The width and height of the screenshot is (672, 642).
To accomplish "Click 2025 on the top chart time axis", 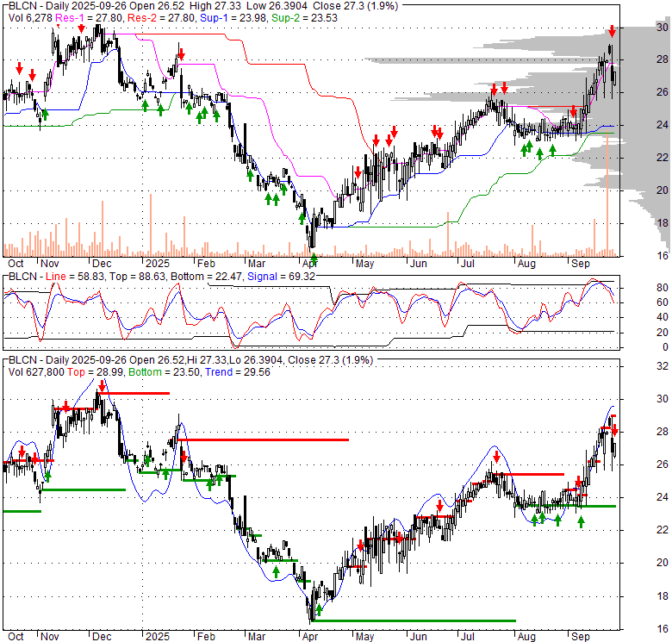I will pyautogui.click(x=158, y=263).
